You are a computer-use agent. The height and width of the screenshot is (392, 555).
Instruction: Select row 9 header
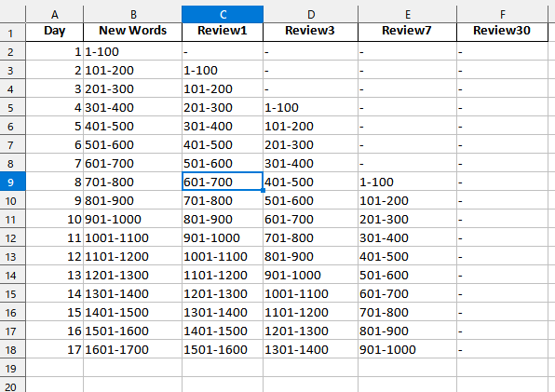[x=13, y=182]
